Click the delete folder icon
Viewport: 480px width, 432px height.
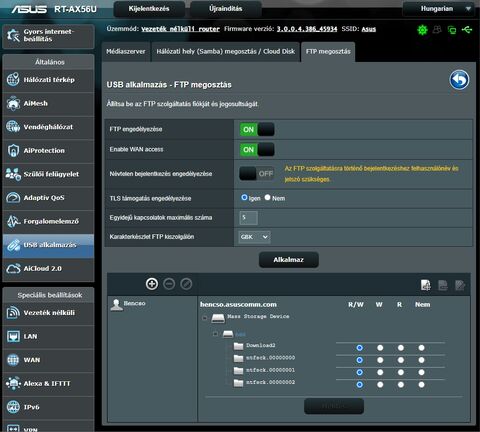443,285
